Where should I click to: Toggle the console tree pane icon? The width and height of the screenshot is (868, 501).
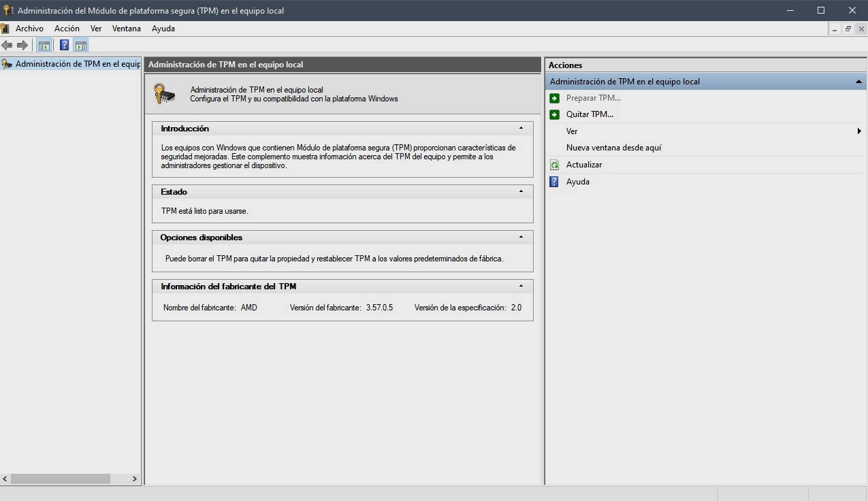pos(44,46)
